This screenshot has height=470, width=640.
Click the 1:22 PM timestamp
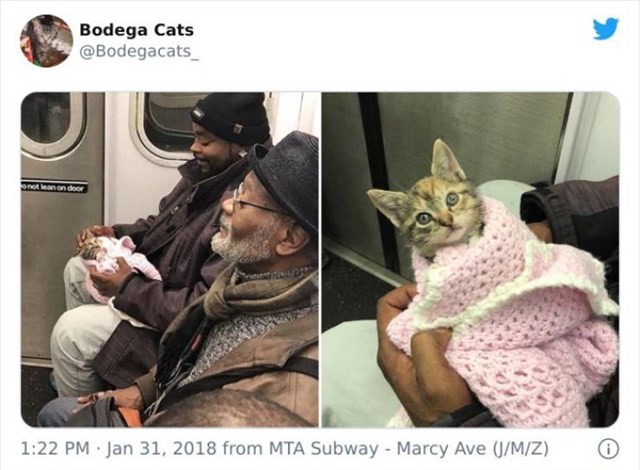[55, 448]
